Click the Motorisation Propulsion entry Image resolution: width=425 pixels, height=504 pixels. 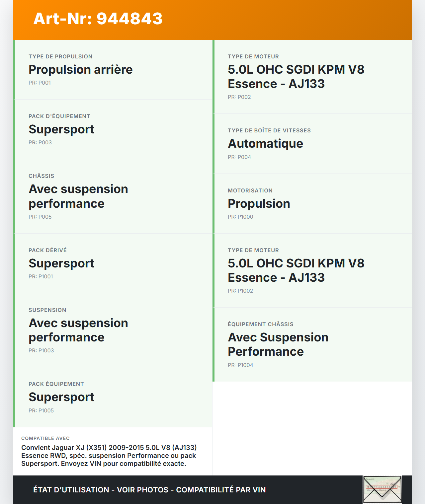(259, 204)
